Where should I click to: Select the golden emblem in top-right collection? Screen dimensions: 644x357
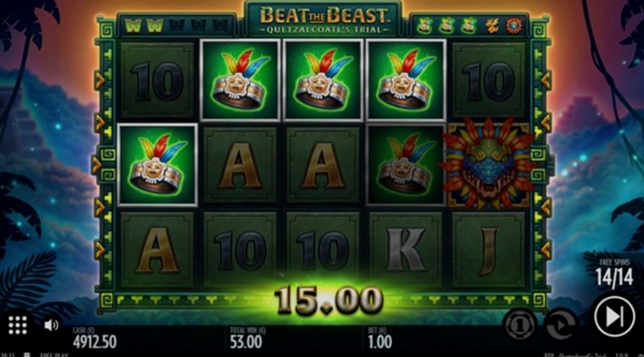tap(492, 27)
